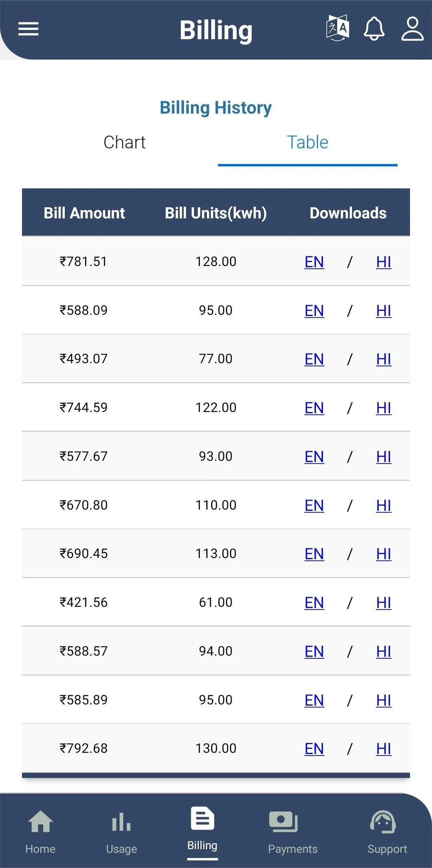Open Payments from bottom navigation
The width and height of the screenshot is (432, 868).
click(x=292, y=830)
